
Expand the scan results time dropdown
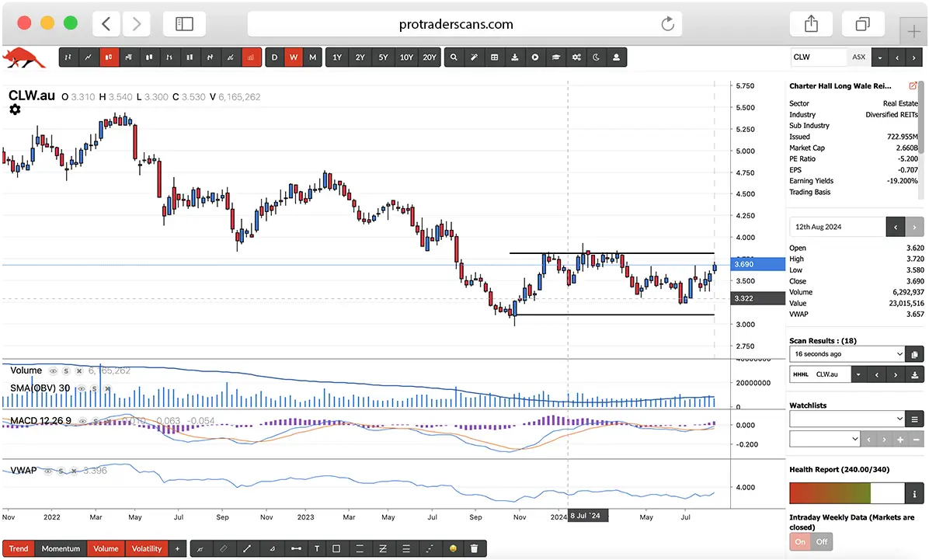(847, 354)
